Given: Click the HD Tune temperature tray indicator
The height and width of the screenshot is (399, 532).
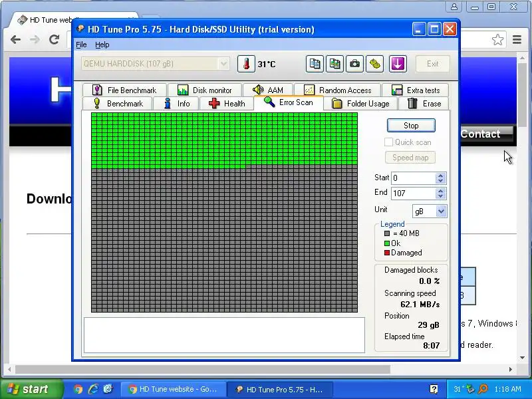Looking at the screenshot, I should (x=458, y=389).
